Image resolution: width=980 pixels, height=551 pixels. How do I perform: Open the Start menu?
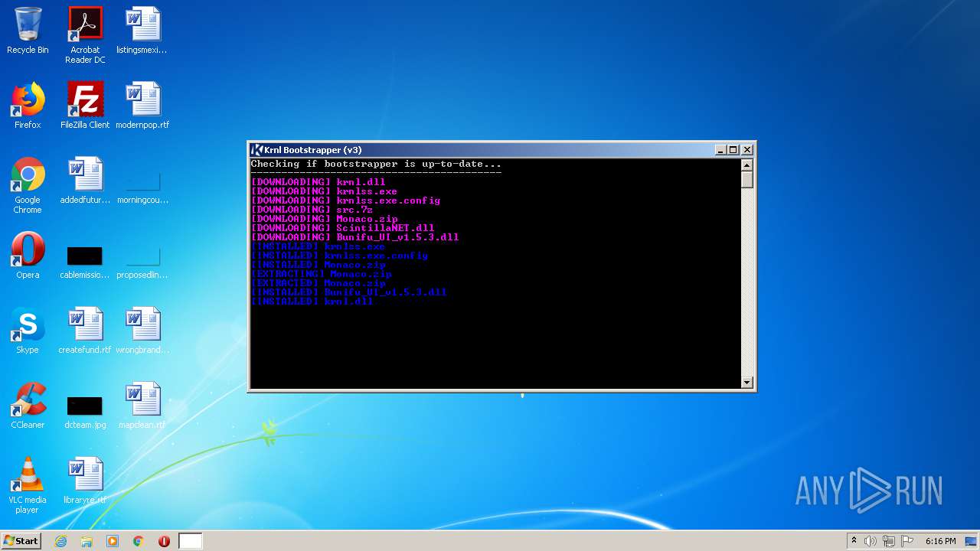tap(21, 540)
